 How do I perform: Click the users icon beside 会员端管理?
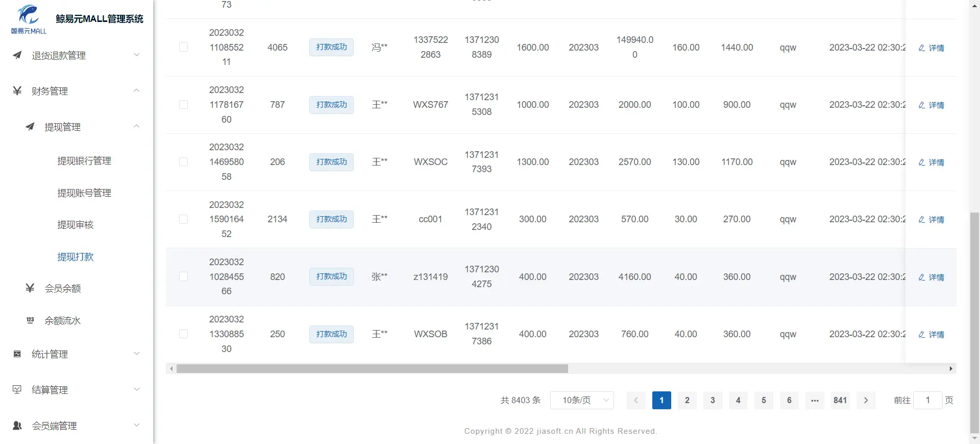[x=17, y=426]
